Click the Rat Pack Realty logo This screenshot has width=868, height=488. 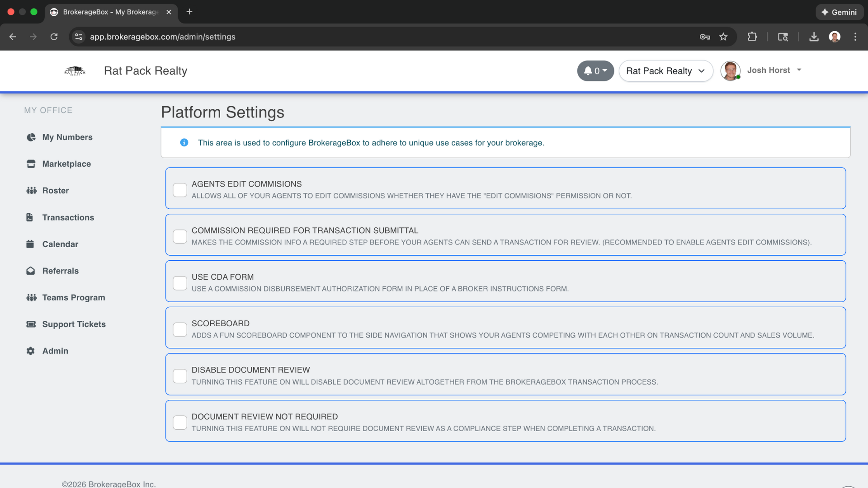[75, 71]
